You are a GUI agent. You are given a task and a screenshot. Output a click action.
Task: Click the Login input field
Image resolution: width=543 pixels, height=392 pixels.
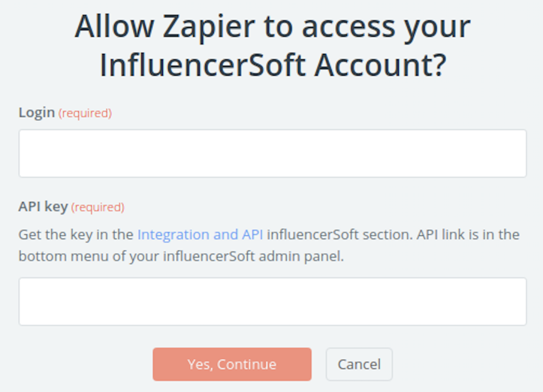point(272,153)
